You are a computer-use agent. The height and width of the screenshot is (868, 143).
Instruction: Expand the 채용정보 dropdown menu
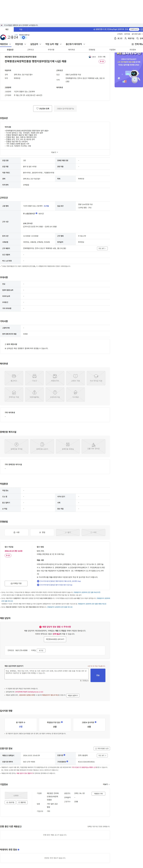tap(6, 44)
